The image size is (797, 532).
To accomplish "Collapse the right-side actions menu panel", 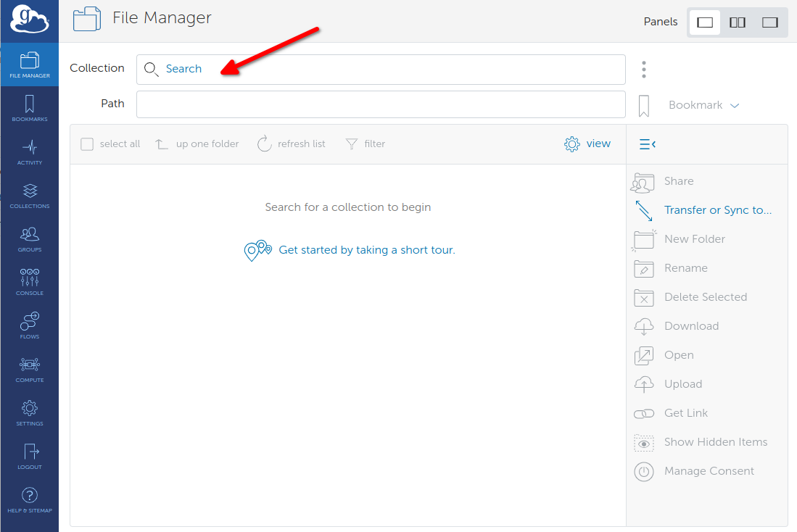I will (647, 144).
